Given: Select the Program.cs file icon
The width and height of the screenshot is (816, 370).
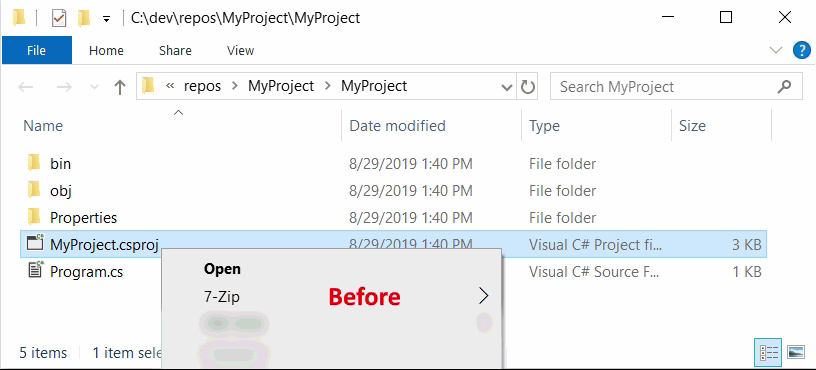Looking at the screenshot, I should [x=35, y=271].
